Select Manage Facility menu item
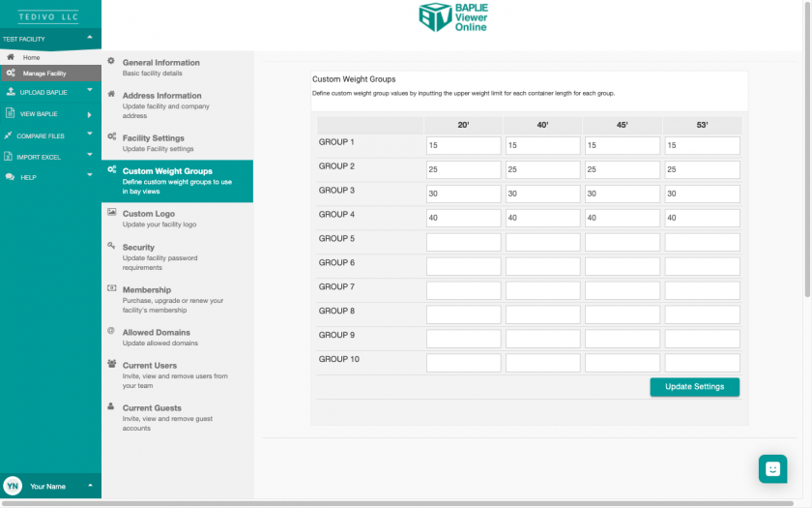 click(x=50, y=74)
